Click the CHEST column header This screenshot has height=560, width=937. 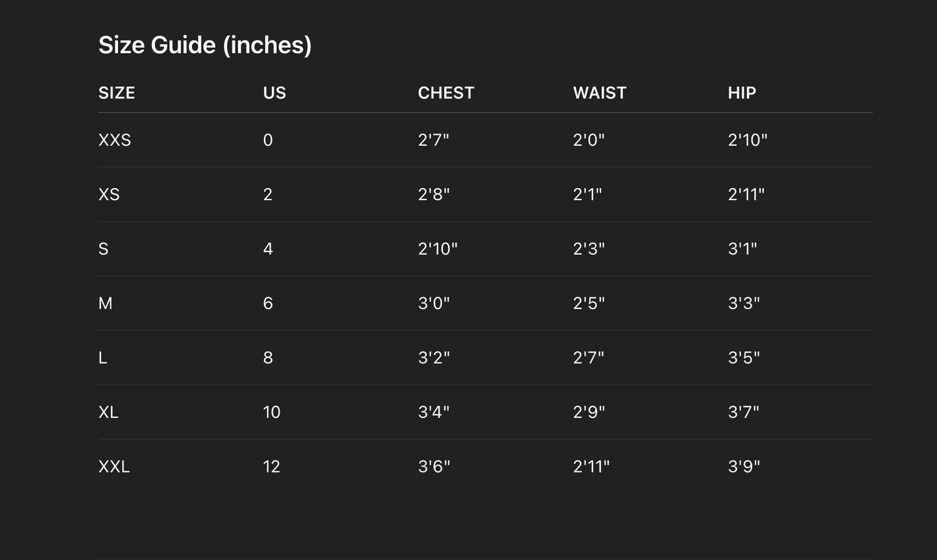pyautogui.click(x=446, y=93)
